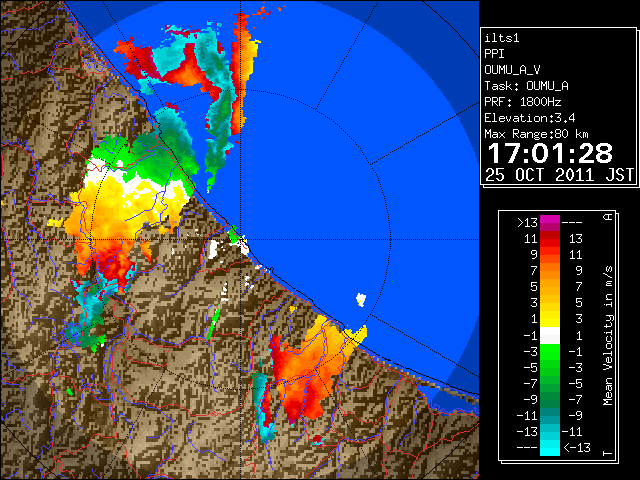Click the 'PRF: 1800Hz' value
Screen dimensions: 640x480
click(522, 102)
